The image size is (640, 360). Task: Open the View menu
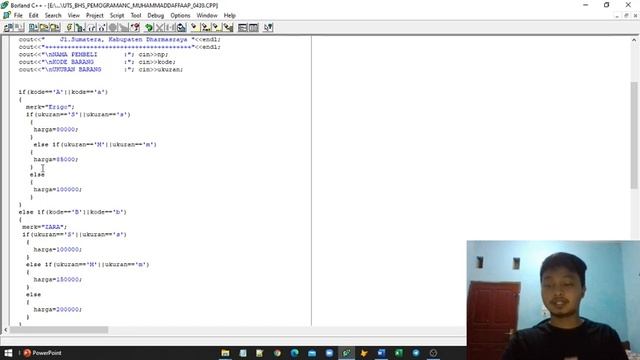click(73, 16)
